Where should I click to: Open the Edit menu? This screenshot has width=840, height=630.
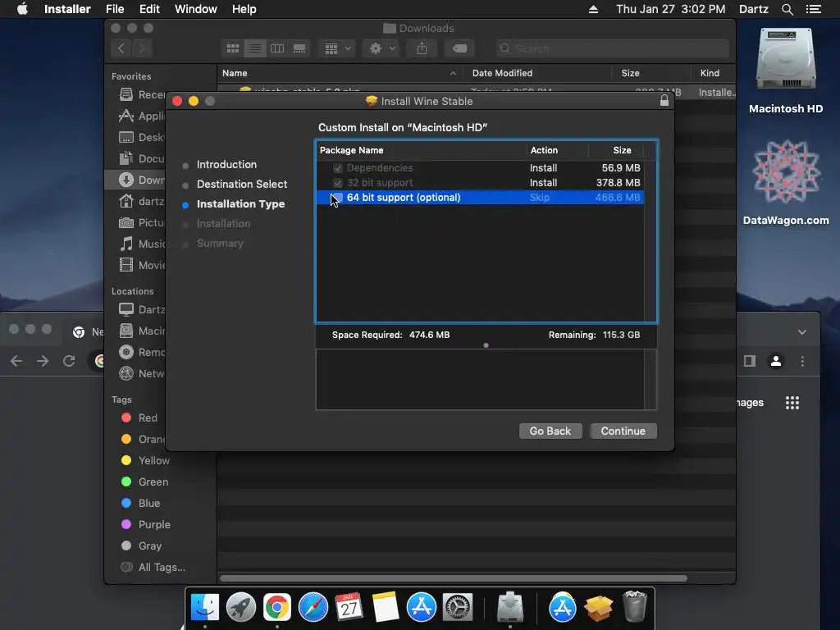point(149,9)
